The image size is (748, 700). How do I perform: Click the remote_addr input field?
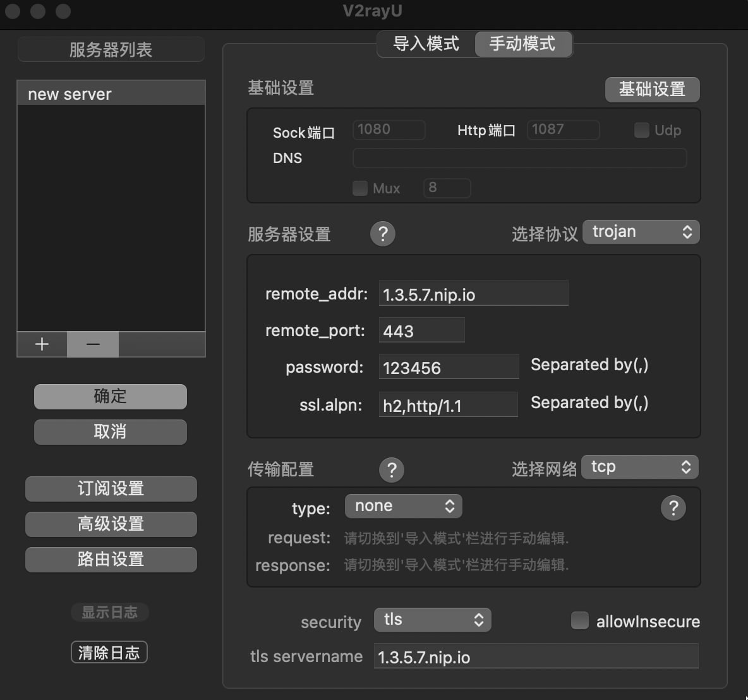click(x=474, y=293)
